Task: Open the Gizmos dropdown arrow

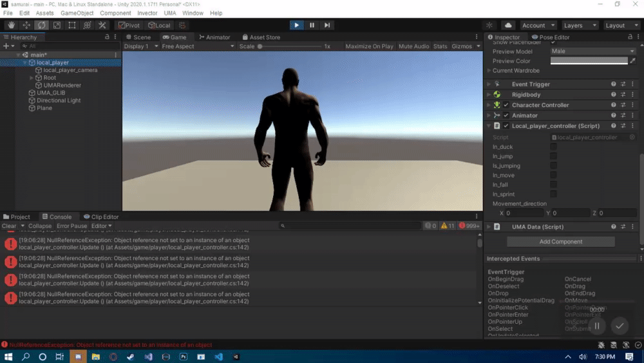Action: pyautogui.click(x=478, y=46)
